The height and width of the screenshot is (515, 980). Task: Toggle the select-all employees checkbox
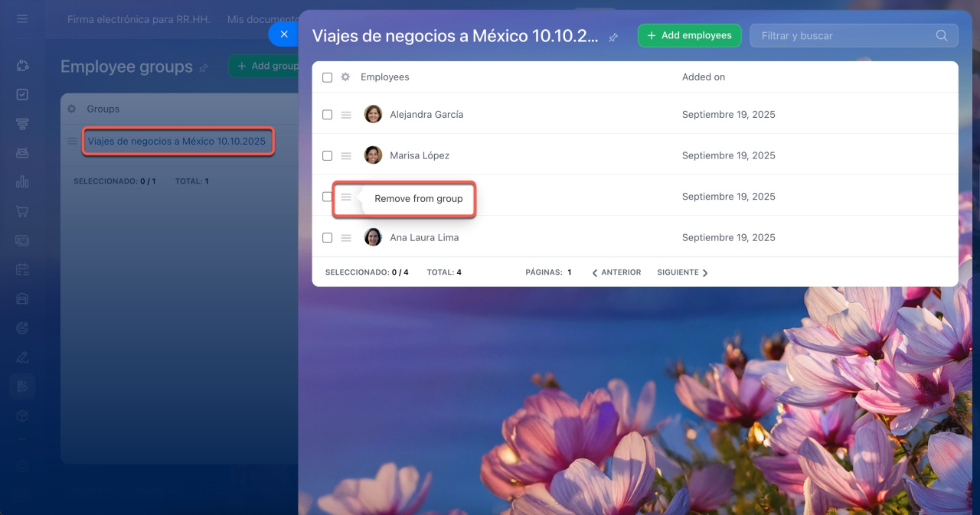pos(328,77)
